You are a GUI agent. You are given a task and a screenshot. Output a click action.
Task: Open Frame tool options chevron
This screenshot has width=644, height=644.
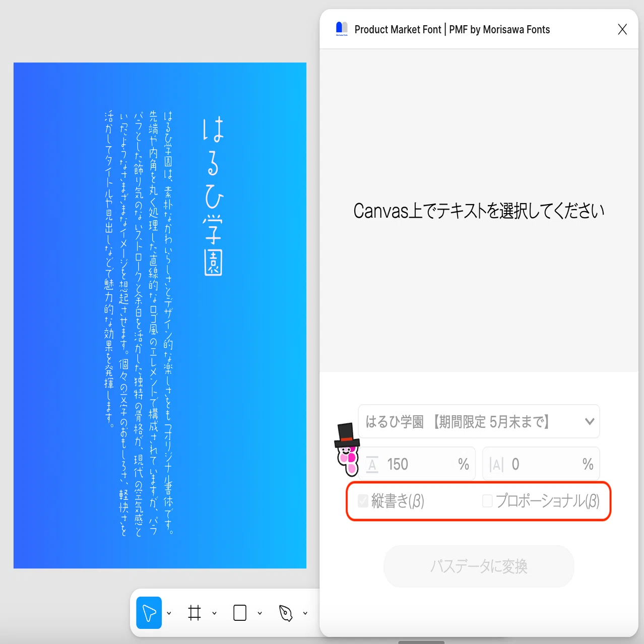[214, 613]
